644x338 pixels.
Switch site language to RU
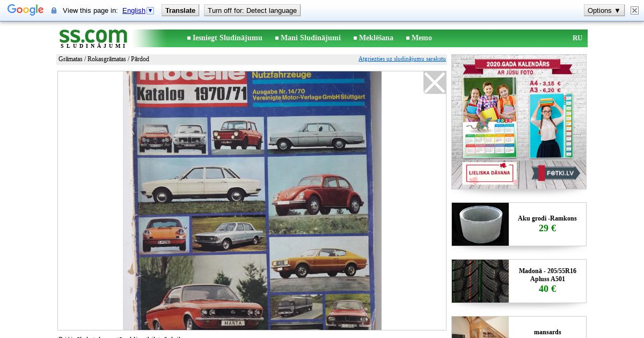[577, 38]
